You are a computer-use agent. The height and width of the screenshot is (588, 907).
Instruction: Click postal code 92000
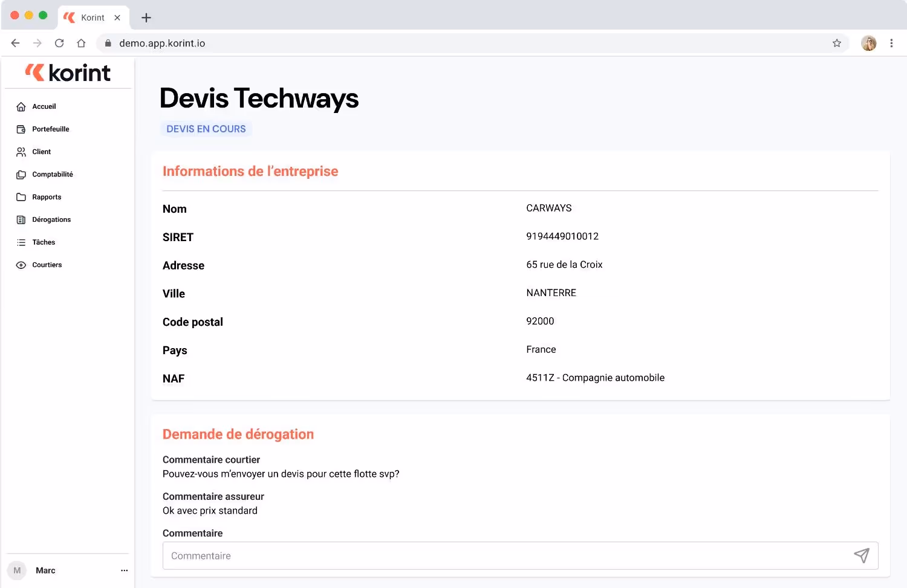[540, 321]
